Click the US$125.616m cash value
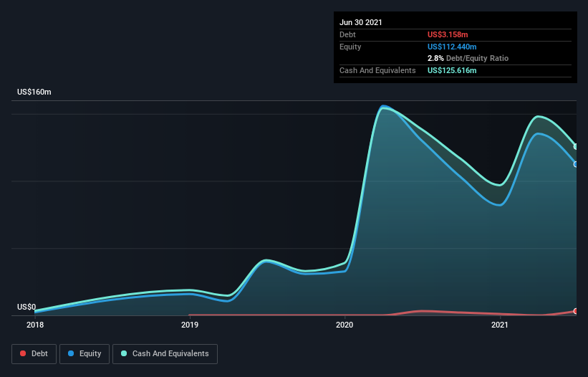 pyautogui.click(x=452, y=70)
